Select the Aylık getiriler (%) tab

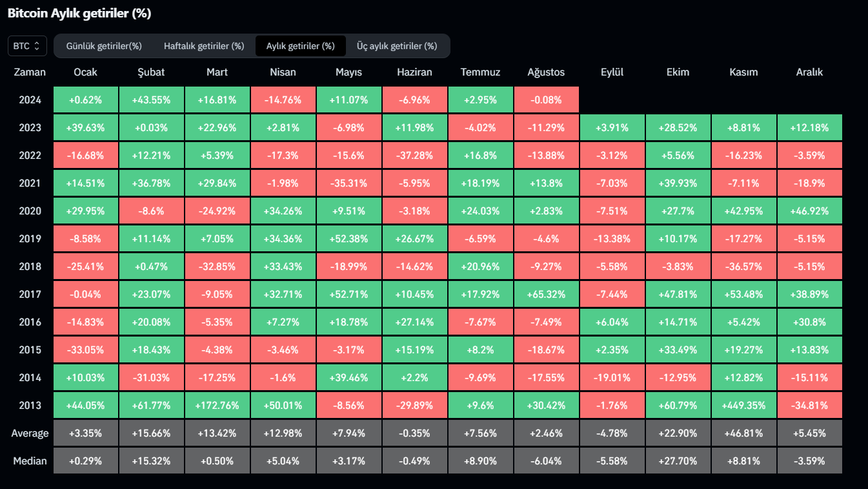tap(301, 46)
